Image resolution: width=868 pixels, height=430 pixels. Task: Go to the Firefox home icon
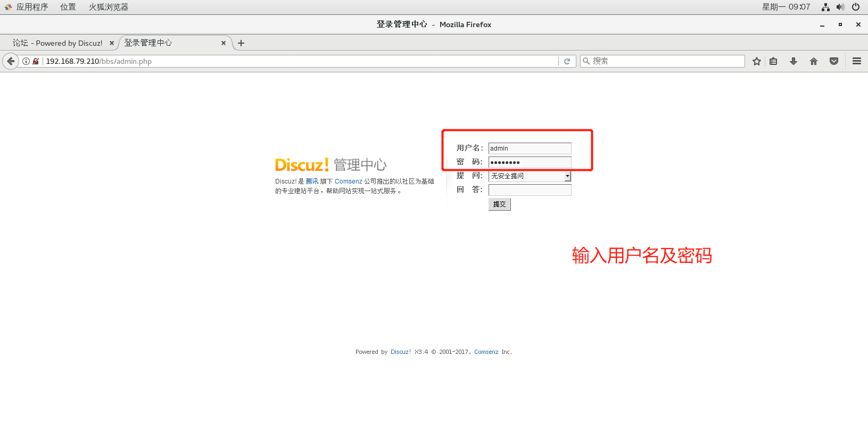tap(813, 61)
